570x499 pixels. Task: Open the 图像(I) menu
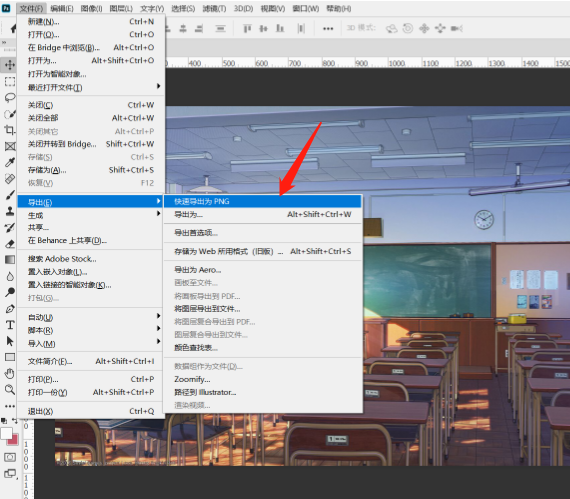point(91,8)
